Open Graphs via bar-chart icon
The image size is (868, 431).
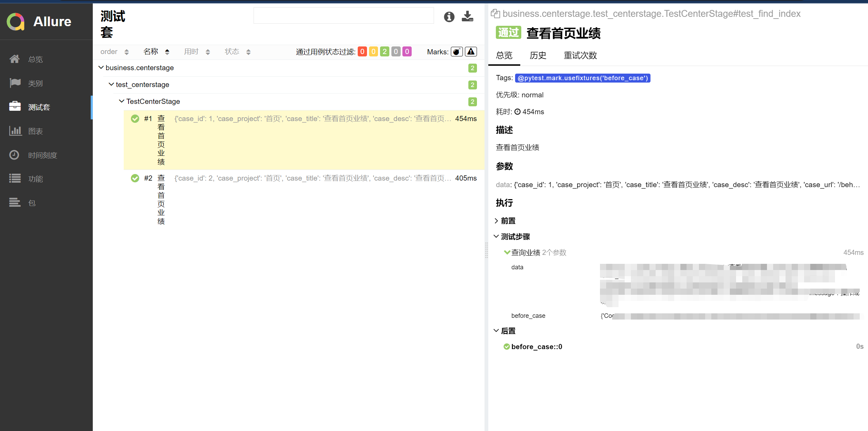[14, 131]
